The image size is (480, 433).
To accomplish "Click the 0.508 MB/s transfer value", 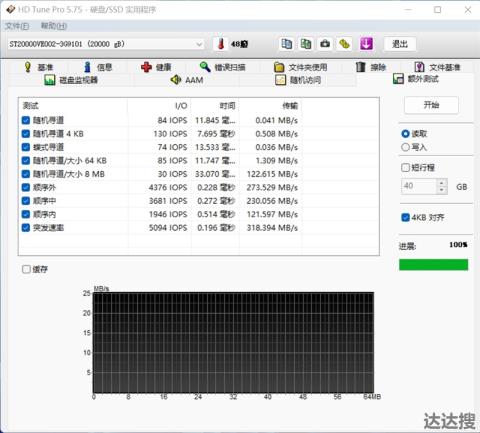I will click(x=276, y=134).
